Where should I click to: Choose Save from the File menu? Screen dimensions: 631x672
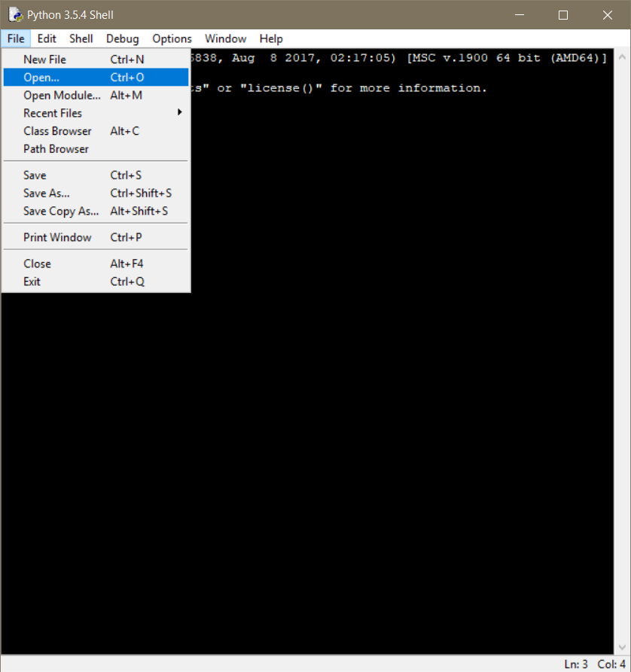pyautogui.click(x=96, y=176)
